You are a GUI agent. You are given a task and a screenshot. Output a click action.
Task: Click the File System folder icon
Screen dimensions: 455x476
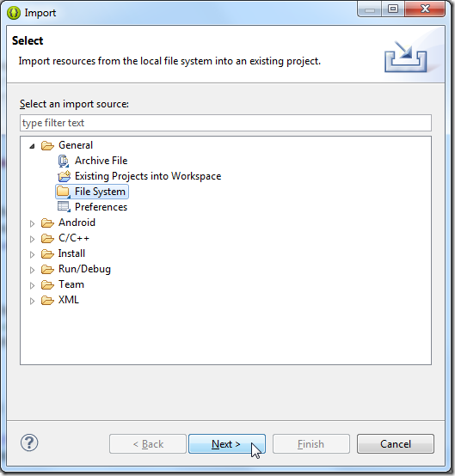click(64, 192)
